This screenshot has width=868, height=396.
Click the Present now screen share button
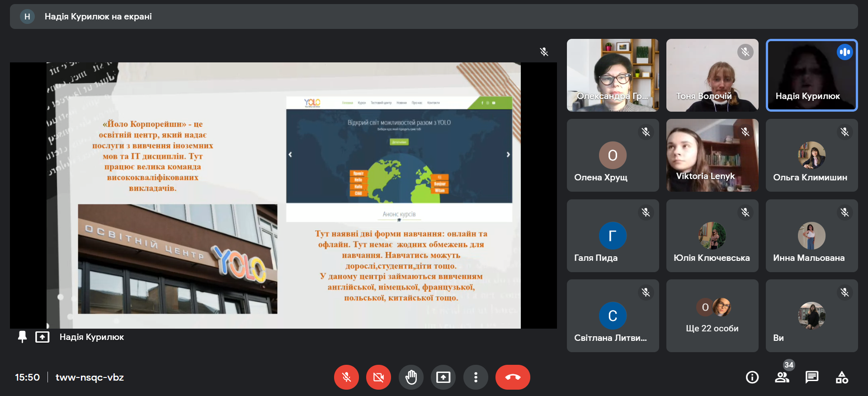(443, 377)
